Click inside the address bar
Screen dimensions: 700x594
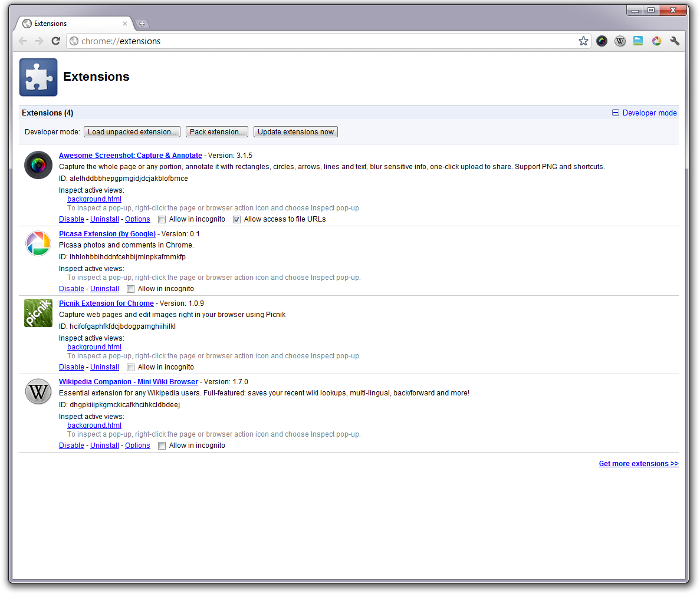tap(236, 41)
